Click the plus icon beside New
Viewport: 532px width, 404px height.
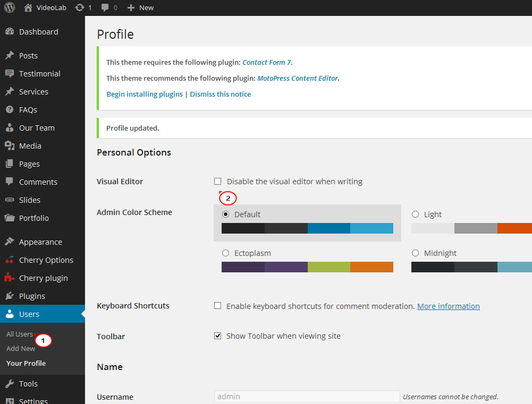[x=131, y=8]
